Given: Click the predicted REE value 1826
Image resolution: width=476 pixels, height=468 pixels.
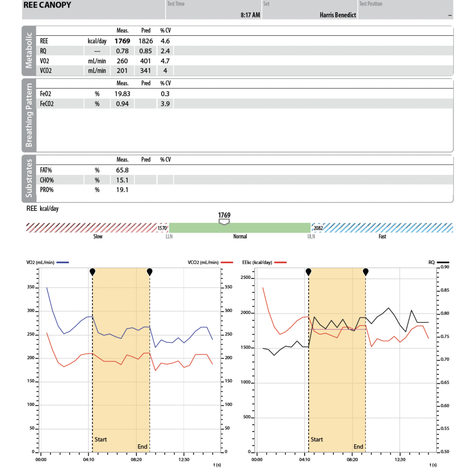Looking at the screenshot, I should click(146, 41).
